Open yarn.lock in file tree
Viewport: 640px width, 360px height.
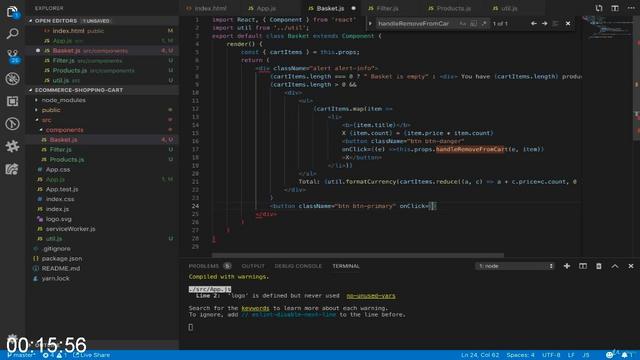click(56, 278)
